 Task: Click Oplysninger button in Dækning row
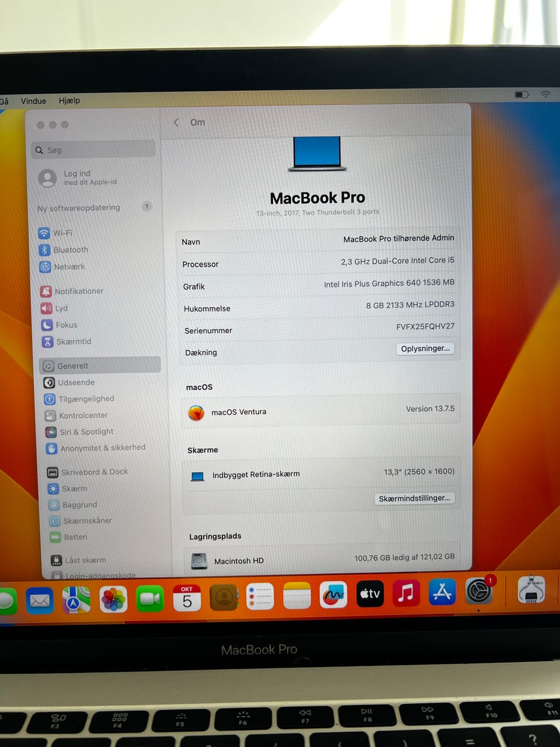point(425,349)
